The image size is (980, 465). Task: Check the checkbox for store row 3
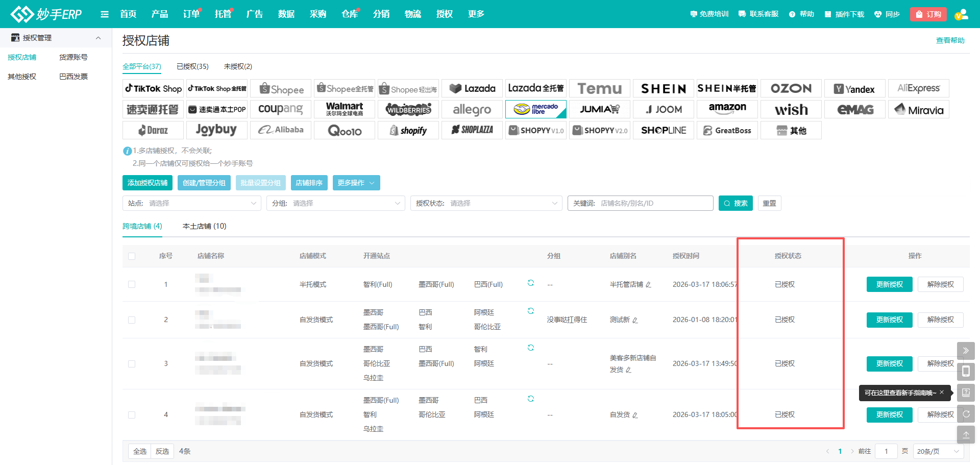click(x=132, y=364)
